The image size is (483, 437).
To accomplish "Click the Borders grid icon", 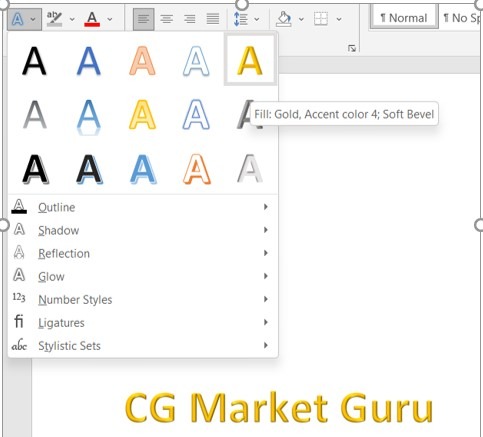I will 321,19.
